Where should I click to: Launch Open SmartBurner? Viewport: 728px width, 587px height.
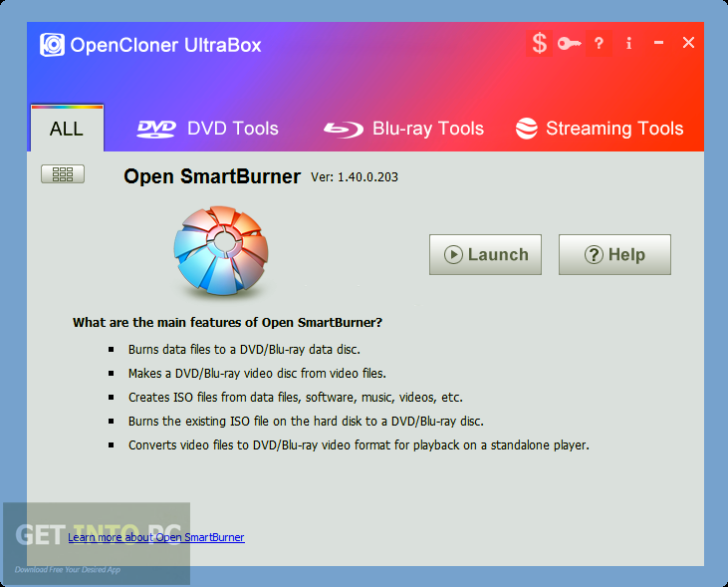coord(485,254)
